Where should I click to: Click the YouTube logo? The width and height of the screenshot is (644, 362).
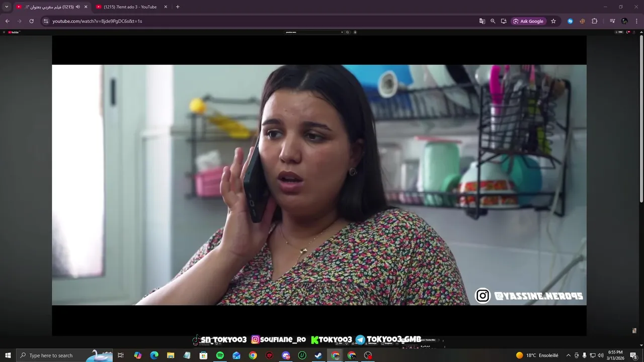(14, 32)
